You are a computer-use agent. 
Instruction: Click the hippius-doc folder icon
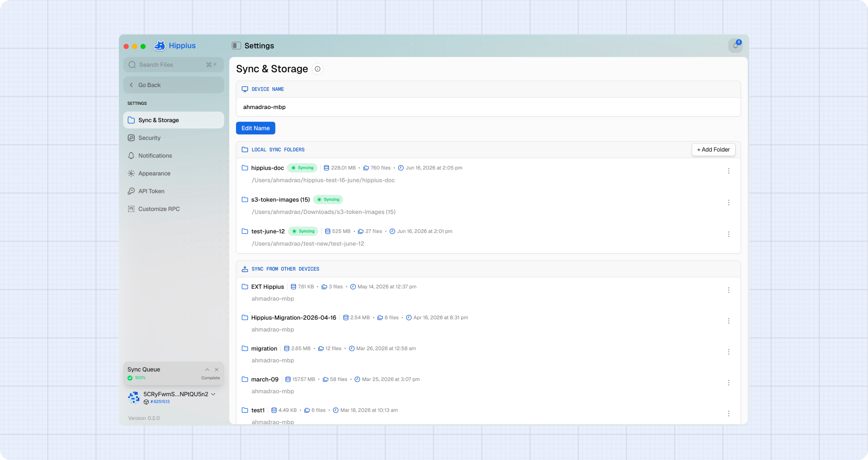pyautogui.click(x=245, y=168)
